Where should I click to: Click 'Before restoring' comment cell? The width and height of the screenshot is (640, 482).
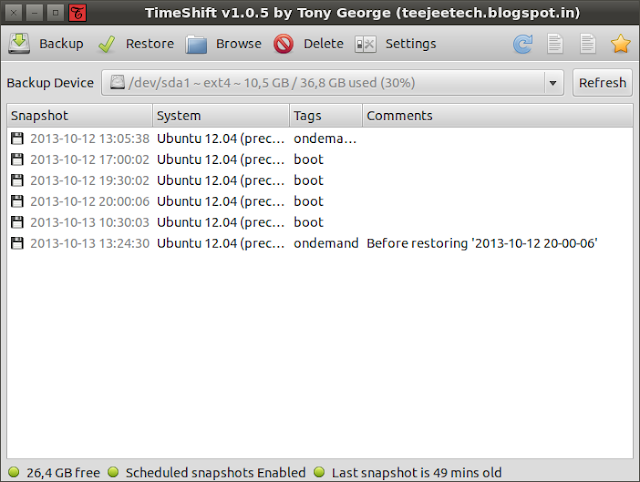point(482,243)
